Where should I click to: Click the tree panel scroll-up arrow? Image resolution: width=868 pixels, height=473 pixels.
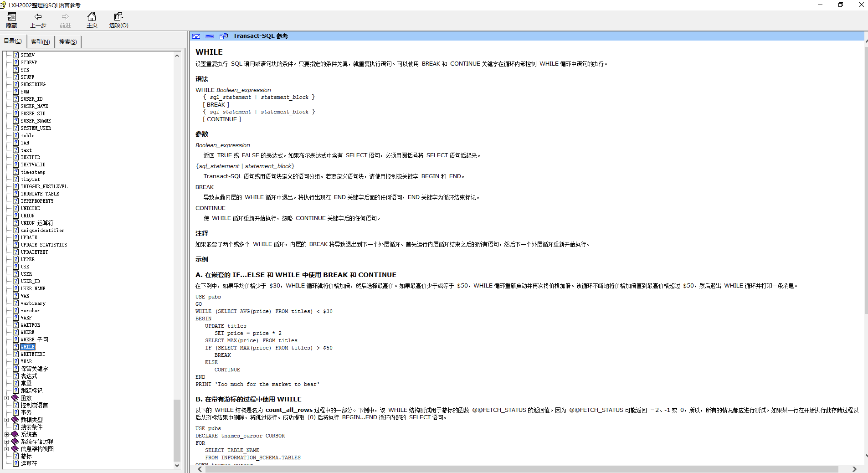tap(177, 56)
